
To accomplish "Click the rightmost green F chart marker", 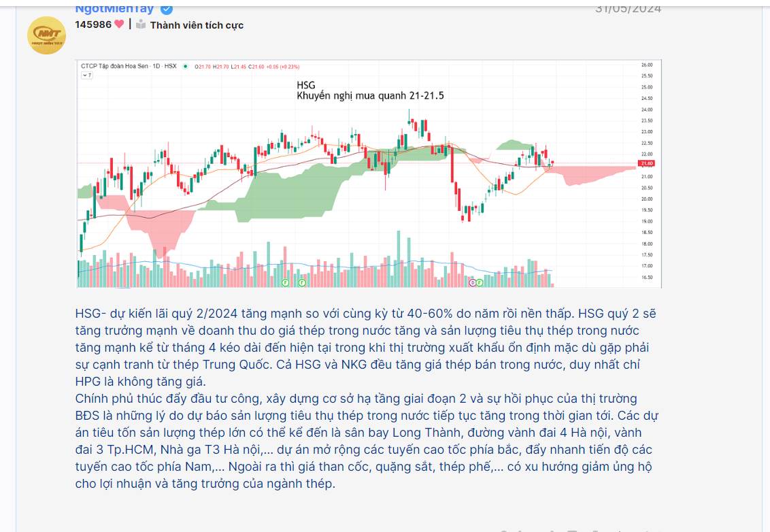I will point(480,282).
